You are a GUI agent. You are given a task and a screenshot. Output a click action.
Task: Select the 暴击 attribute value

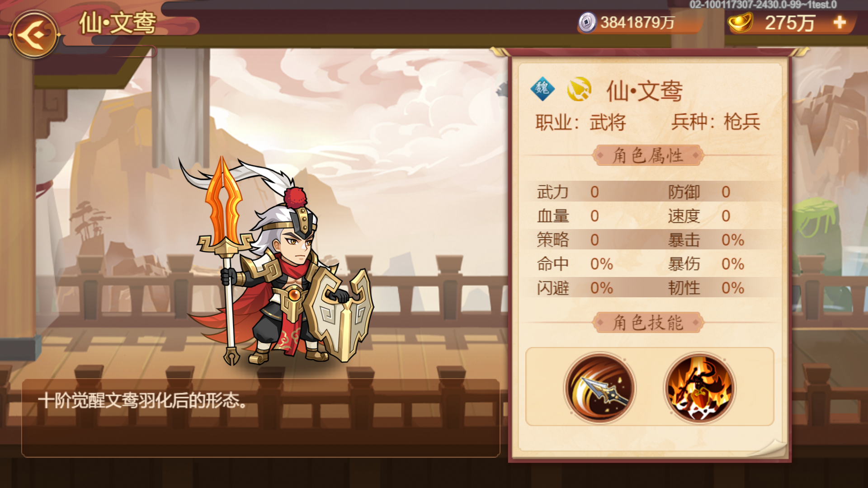coord(733,240)
